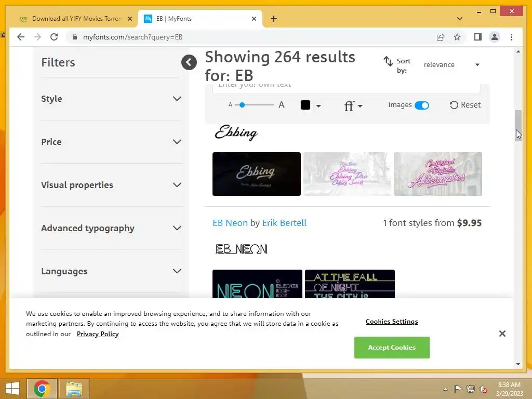Click the EB NEON font sample

(x=241, y=249)
